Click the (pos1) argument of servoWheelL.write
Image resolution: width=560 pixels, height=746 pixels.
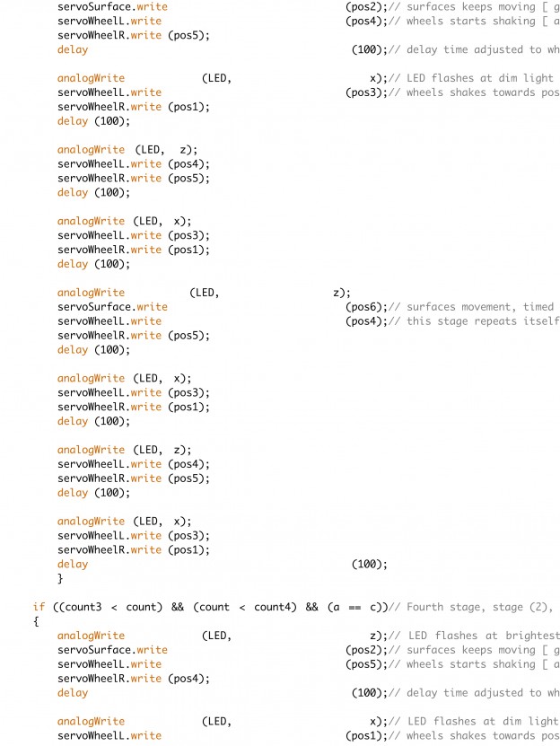click(364, 736)
